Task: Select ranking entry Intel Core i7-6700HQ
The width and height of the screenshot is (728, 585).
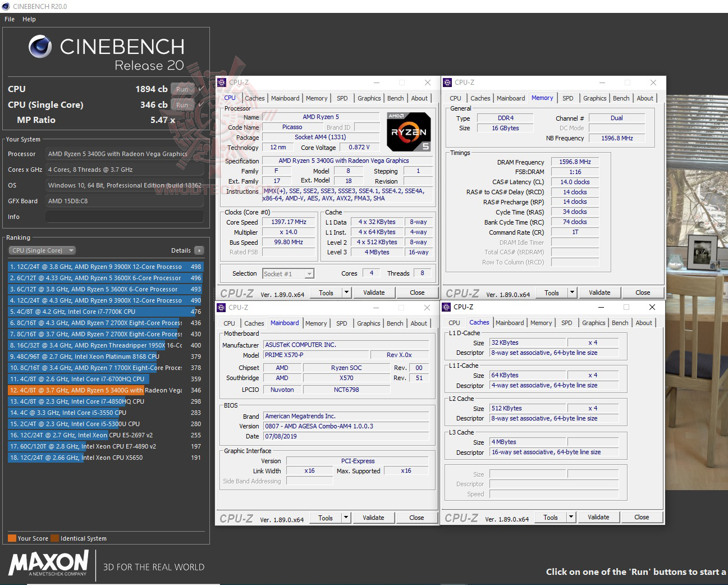Action: [x=106, y=379]
